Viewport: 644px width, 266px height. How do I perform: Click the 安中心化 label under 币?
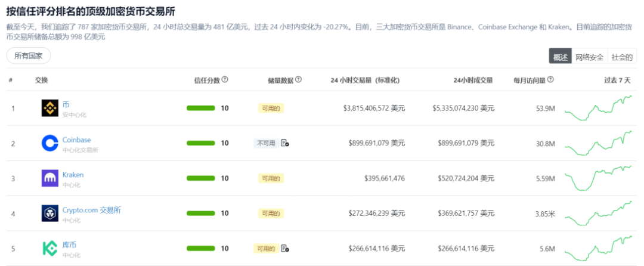[75, 115]
